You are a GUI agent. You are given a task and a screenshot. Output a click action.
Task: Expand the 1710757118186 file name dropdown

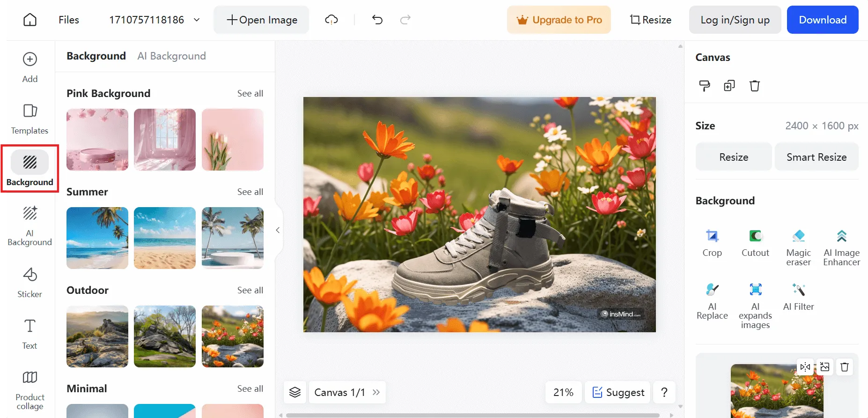(197, 20)
